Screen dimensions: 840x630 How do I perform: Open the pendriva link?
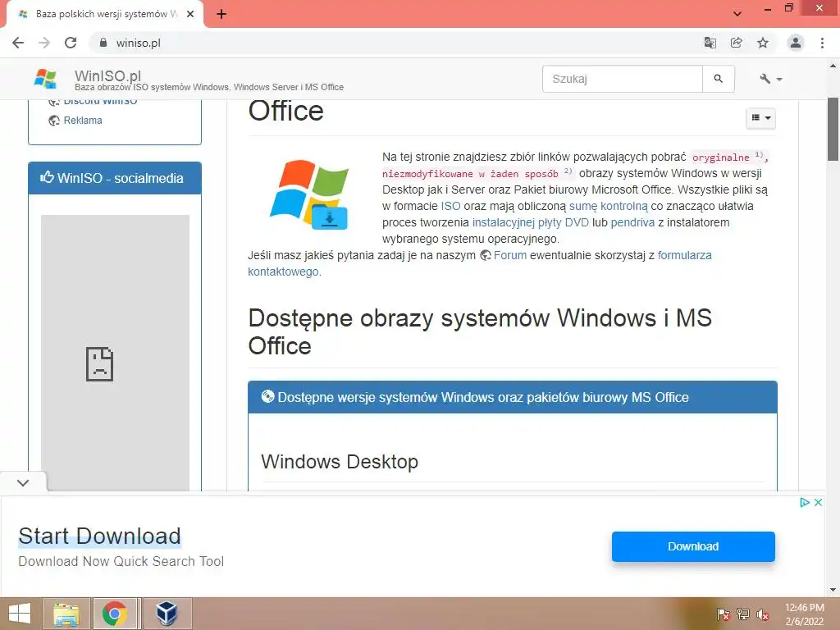[x=632, y=222]
